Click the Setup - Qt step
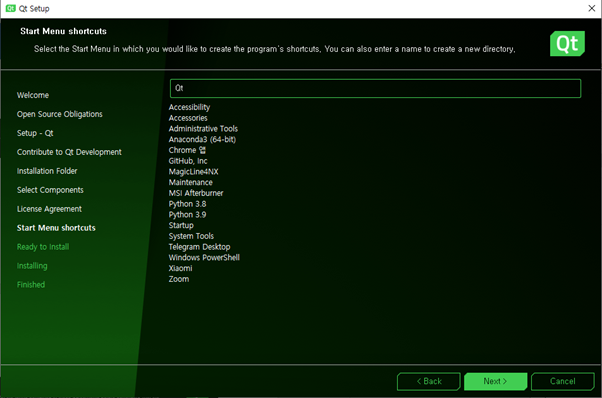Image resolution: width=602 pixels, height=398 pixels. 35,133
